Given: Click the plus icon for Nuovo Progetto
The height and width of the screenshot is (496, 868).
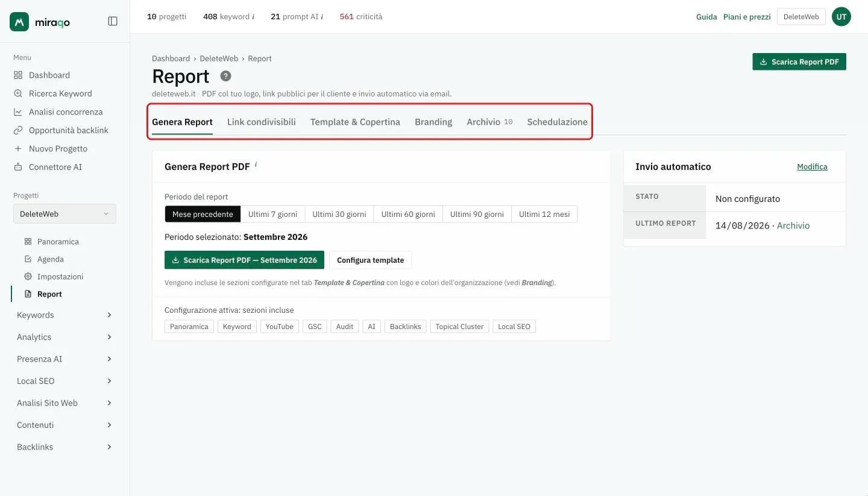Looking at the screenshot, I should [18, 149].
